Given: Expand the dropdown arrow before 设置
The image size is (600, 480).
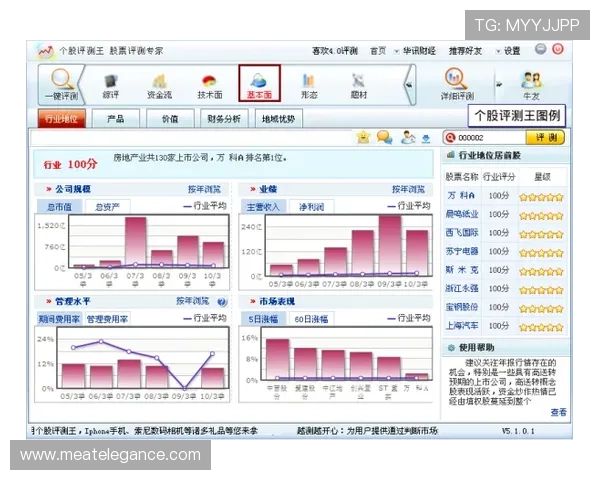Looking at the screenshot, I should (498, 51).
